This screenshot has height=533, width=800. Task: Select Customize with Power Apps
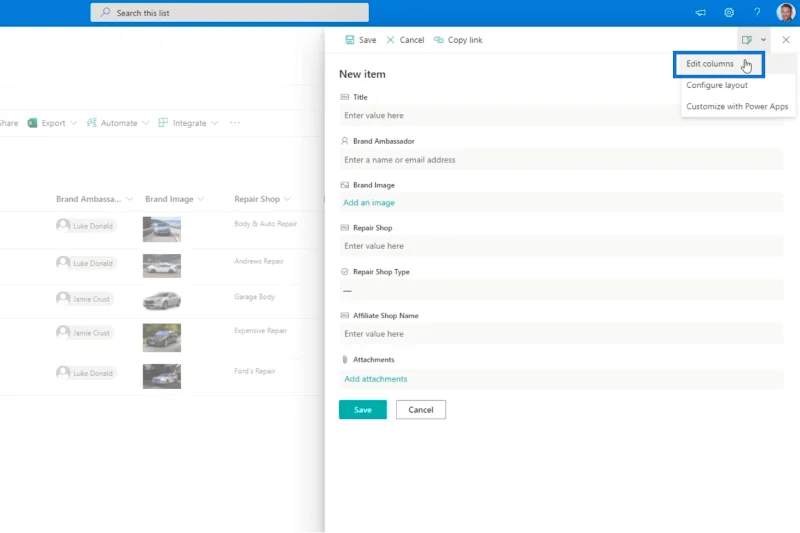point(737,107)
